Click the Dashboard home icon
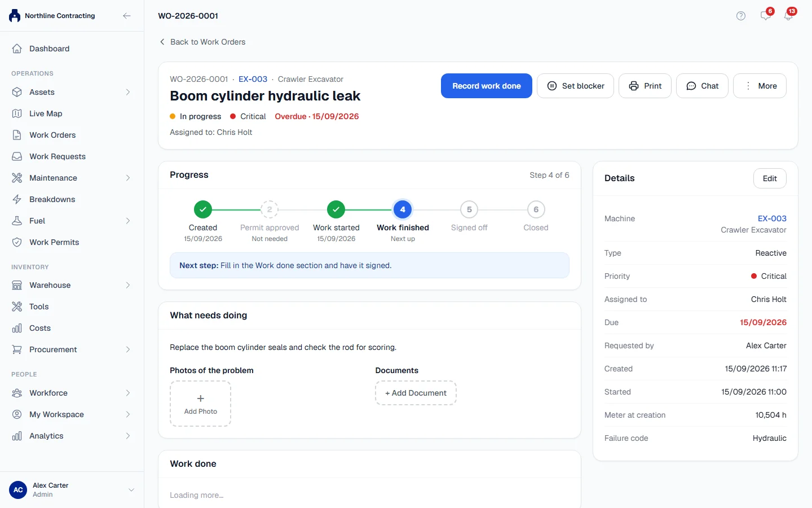This screenshot has height=508, width=812. [17, 49]
